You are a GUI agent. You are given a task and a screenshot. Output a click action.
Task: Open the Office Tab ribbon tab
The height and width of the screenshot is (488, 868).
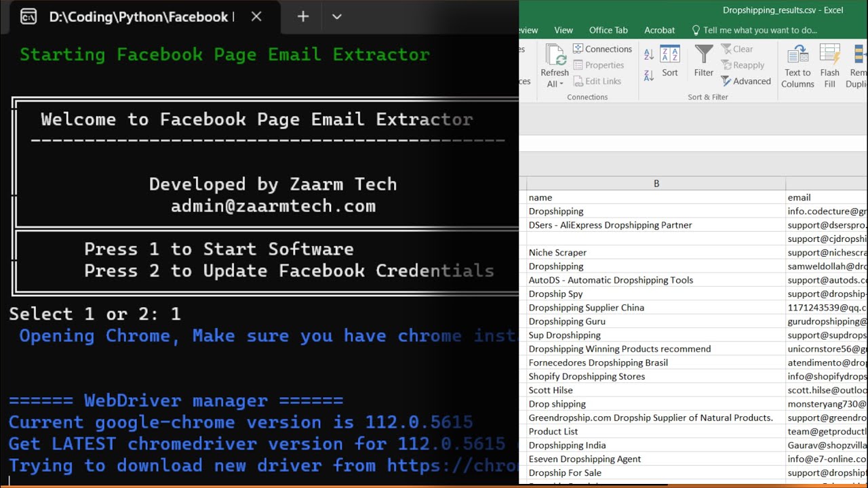pos(608,30)
